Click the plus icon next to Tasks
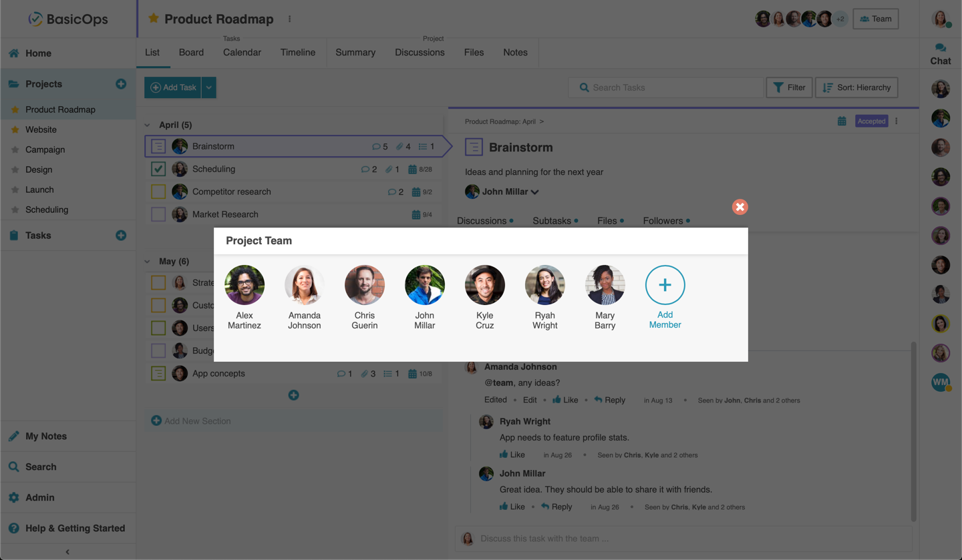 (121, 236)
